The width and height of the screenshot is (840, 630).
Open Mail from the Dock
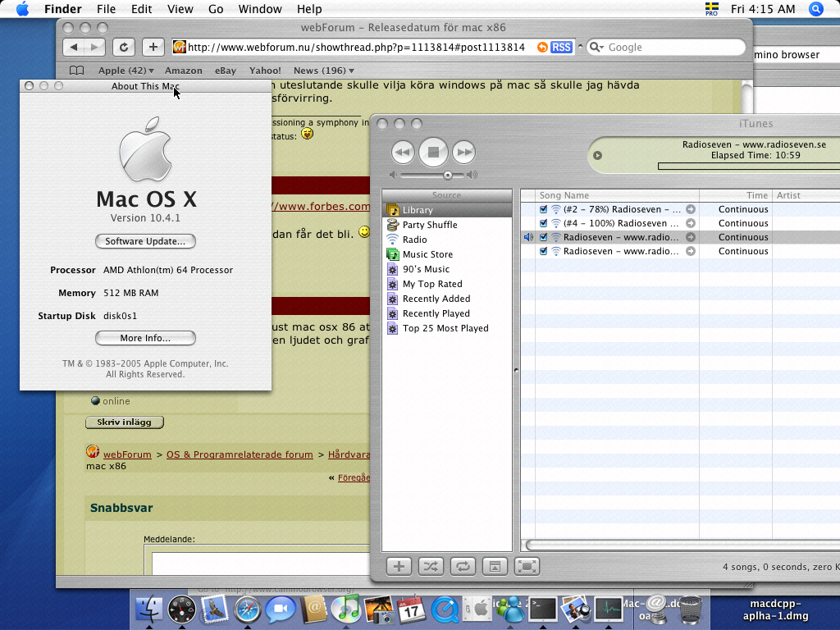click(x=215, y=609)
